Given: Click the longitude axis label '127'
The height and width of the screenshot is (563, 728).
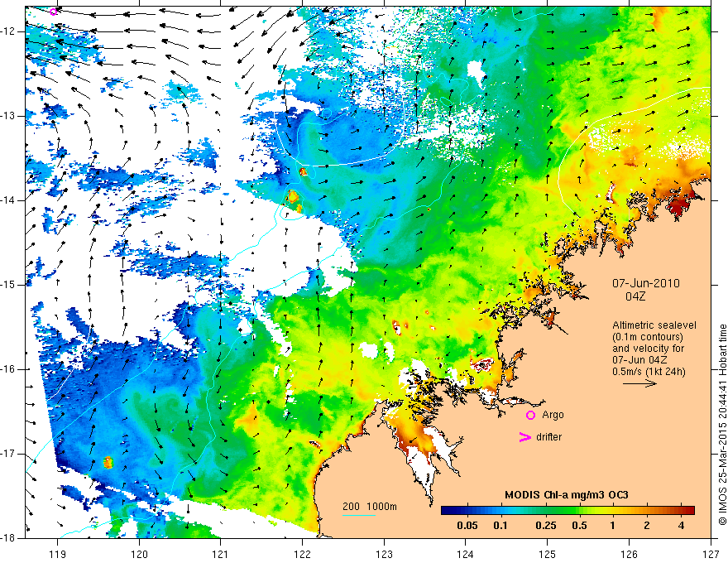Looking at the screenshot, I should click(711, 554).
